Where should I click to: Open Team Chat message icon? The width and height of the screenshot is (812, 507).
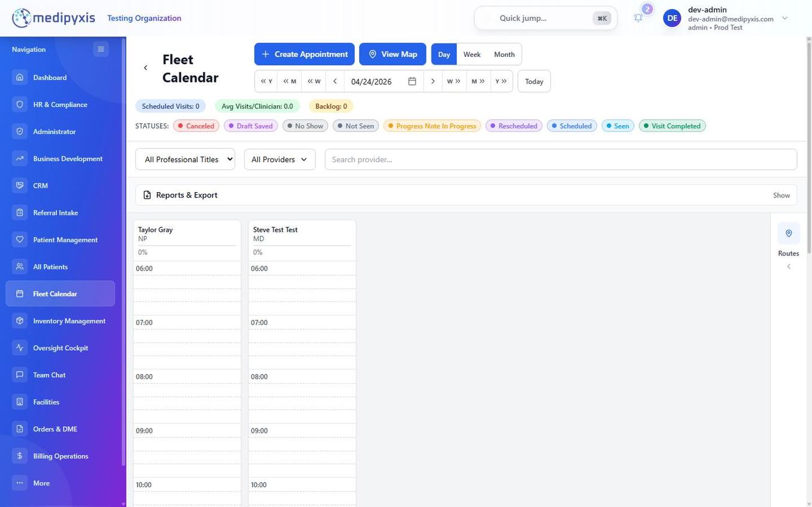tap(20, 375)
